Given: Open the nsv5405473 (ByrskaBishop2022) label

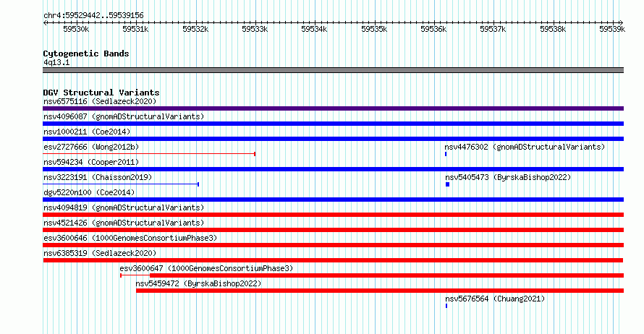Looking at the screenshot, I should pos(508,177).
